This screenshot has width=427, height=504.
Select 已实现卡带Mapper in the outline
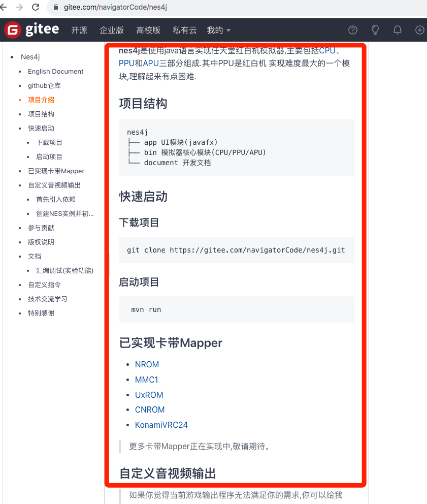coord(56,171)
